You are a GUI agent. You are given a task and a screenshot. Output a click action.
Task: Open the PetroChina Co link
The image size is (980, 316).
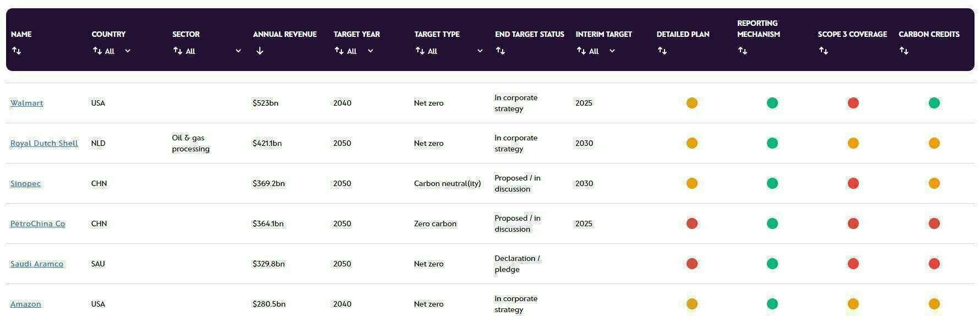click(x=37, y=224)
